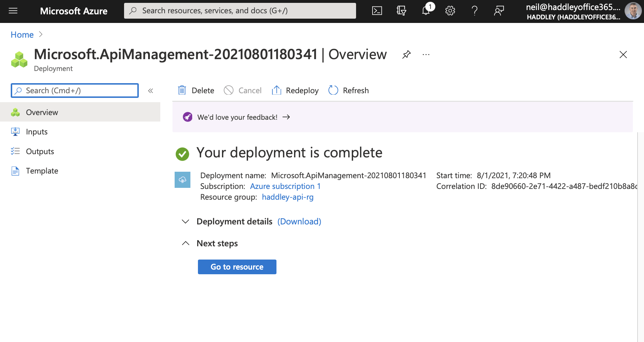644x342 pixels.
Task: Open the notifications bell
Action: click(x=426, y=11)
